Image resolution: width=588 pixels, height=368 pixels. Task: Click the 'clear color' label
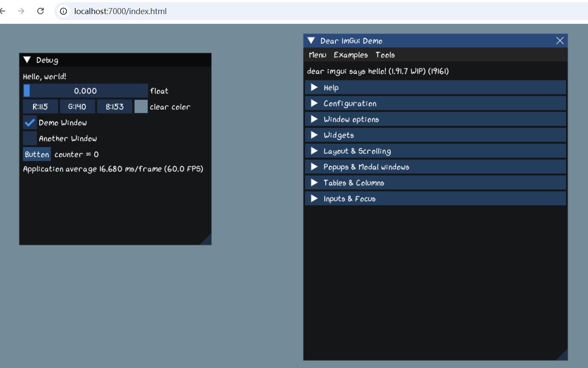point(170,107)
